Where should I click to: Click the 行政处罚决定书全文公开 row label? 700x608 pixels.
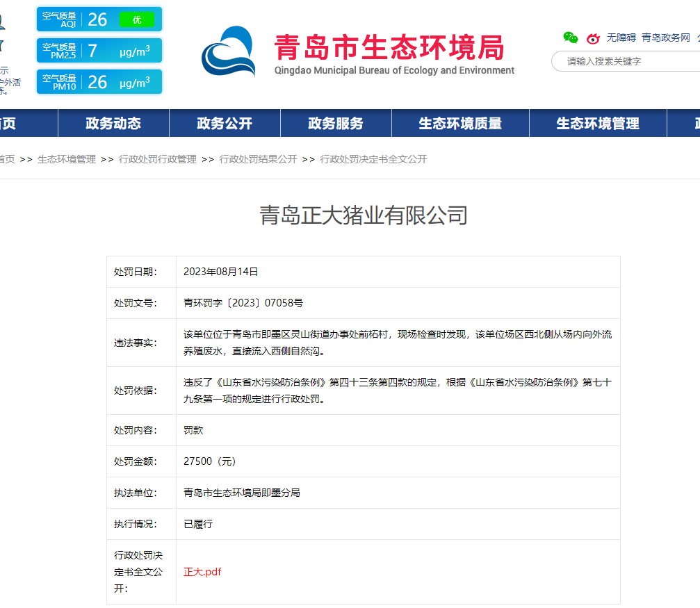[138, 572]
